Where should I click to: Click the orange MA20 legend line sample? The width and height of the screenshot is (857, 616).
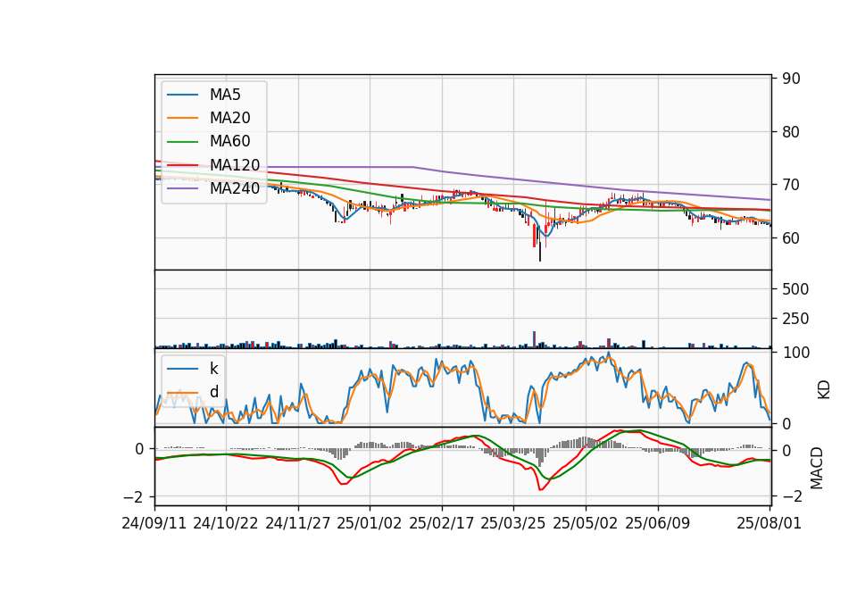[x=182, y=119]
